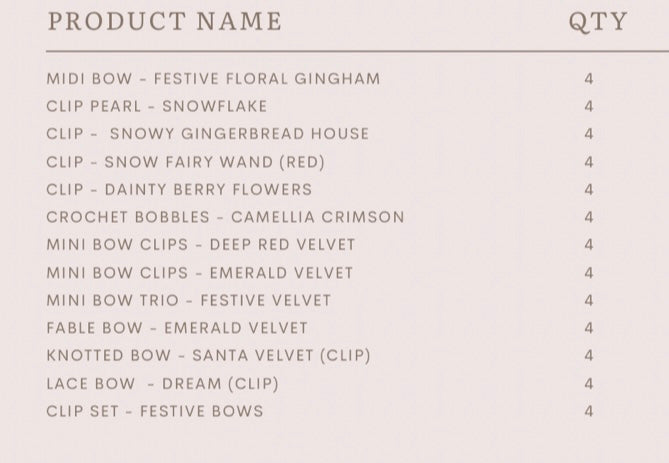Click the QTY column header
669x463 pixels.
coord(598,22)
